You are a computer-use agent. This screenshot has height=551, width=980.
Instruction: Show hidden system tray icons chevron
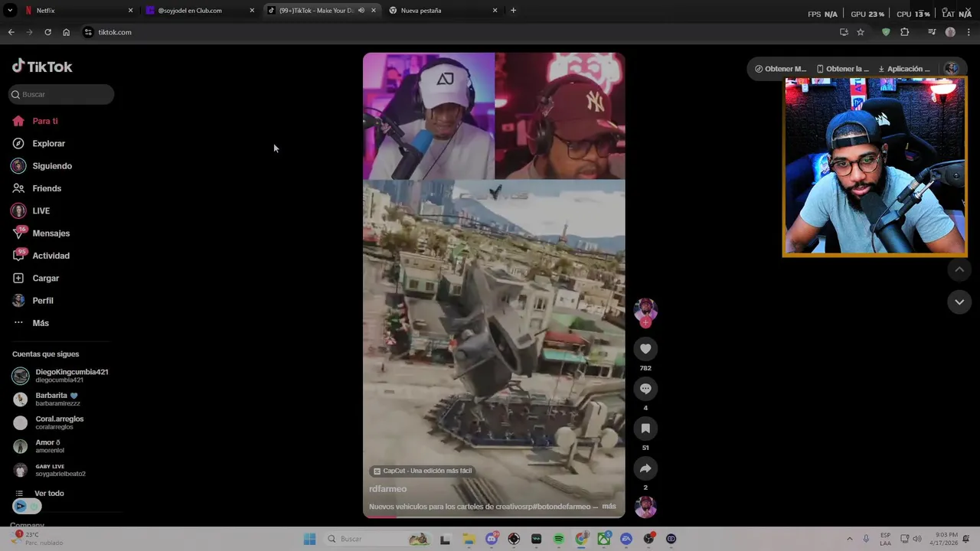point(849,539)
